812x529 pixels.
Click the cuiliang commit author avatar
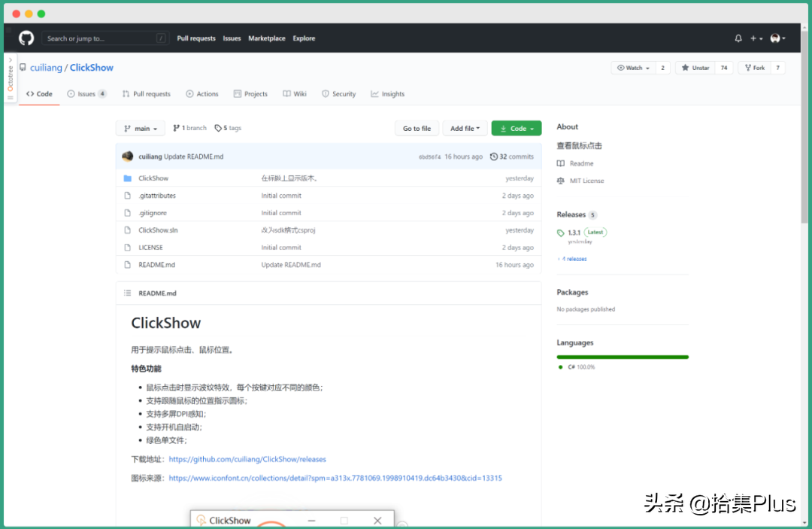(127, 157)
